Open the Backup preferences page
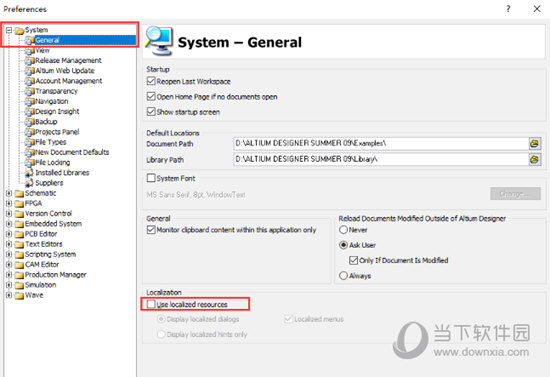550x377 pixels. (x=46, y=122)
